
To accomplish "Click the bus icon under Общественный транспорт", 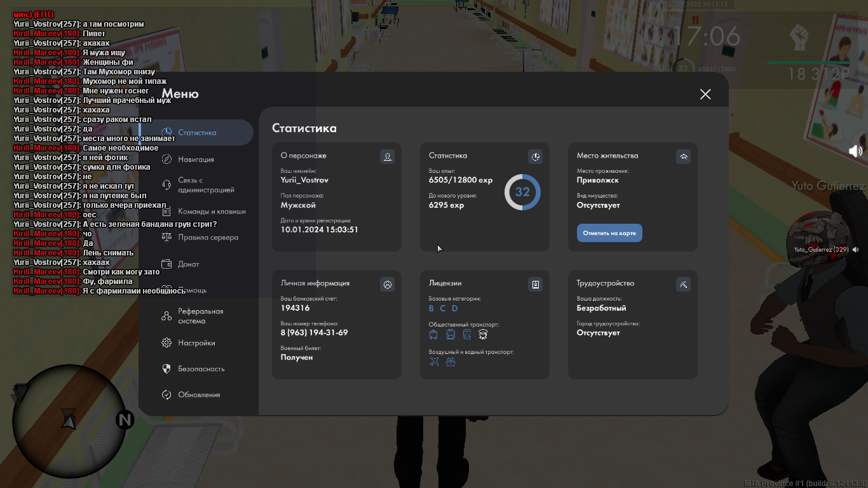I will click(450, 334).
